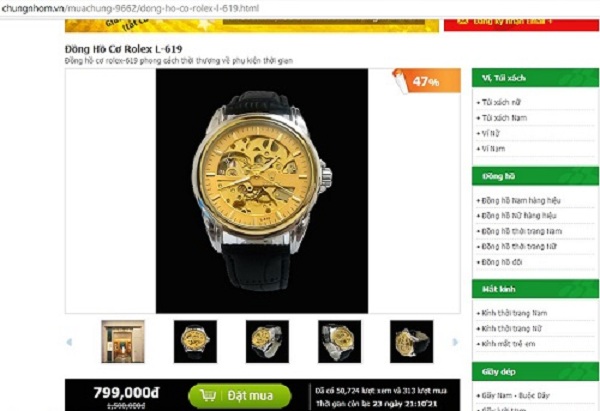Click the green Đặt mua order button
Screen dimensions: 600x411
240,395
